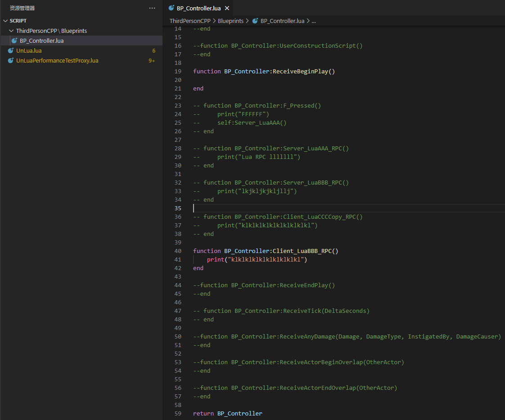Select BP_Controller.lua in the file explorer
The image size is (505, 420).
click(x=41, y=41)
